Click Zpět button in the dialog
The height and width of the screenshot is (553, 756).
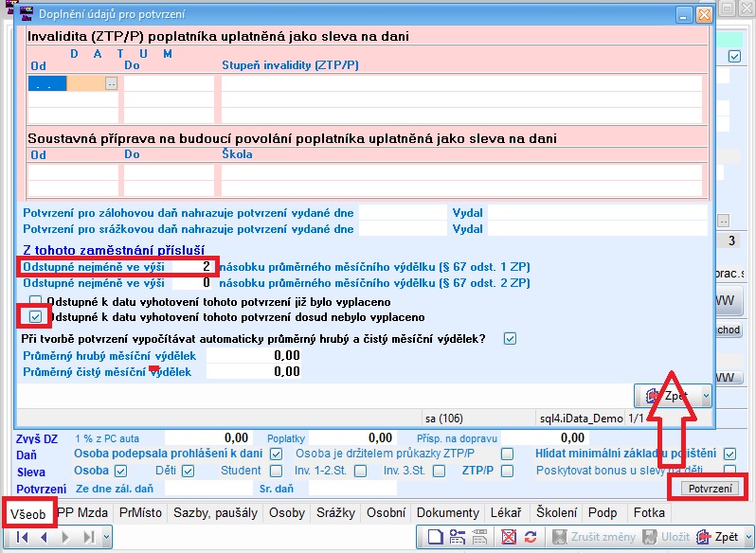tap(667, 395)
